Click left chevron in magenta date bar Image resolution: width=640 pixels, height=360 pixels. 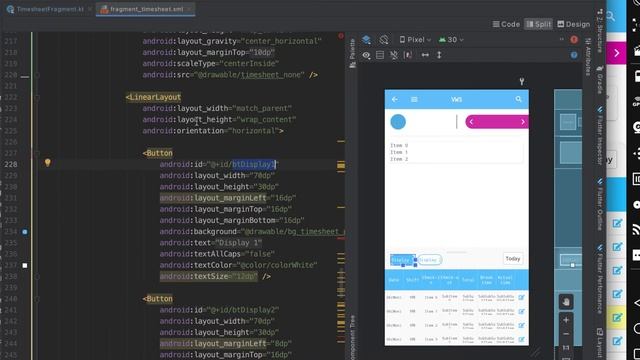coord(471,122)
